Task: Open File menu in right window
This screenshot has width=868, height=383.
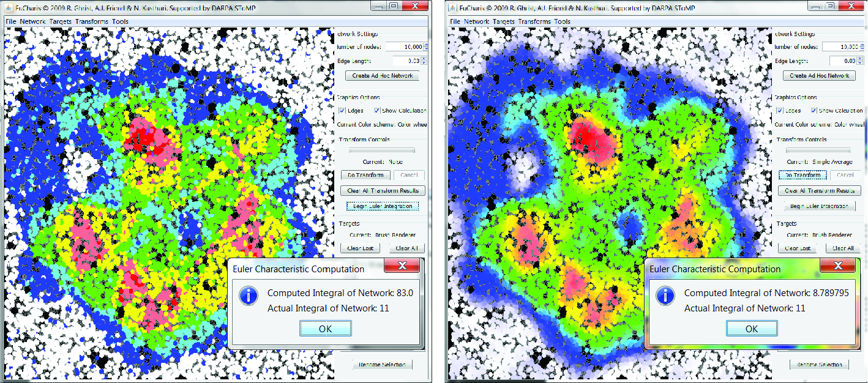Action: 455,21
